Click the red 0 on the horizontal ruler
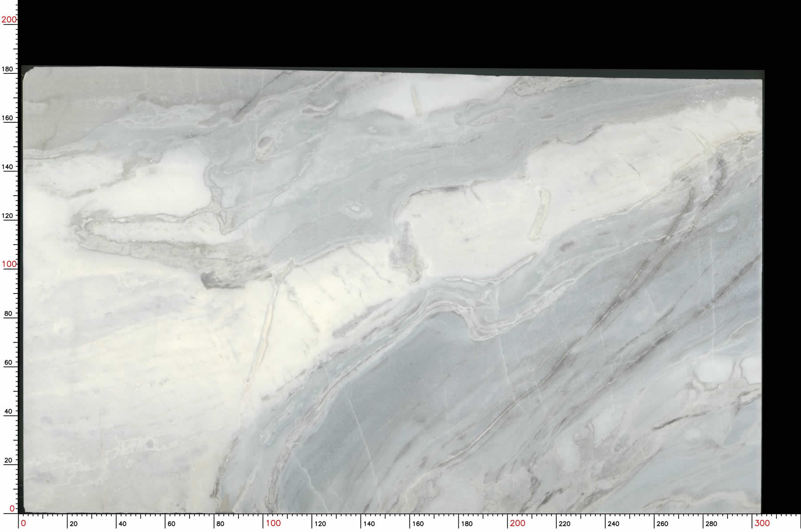801x532 pixels. (23, 524)
